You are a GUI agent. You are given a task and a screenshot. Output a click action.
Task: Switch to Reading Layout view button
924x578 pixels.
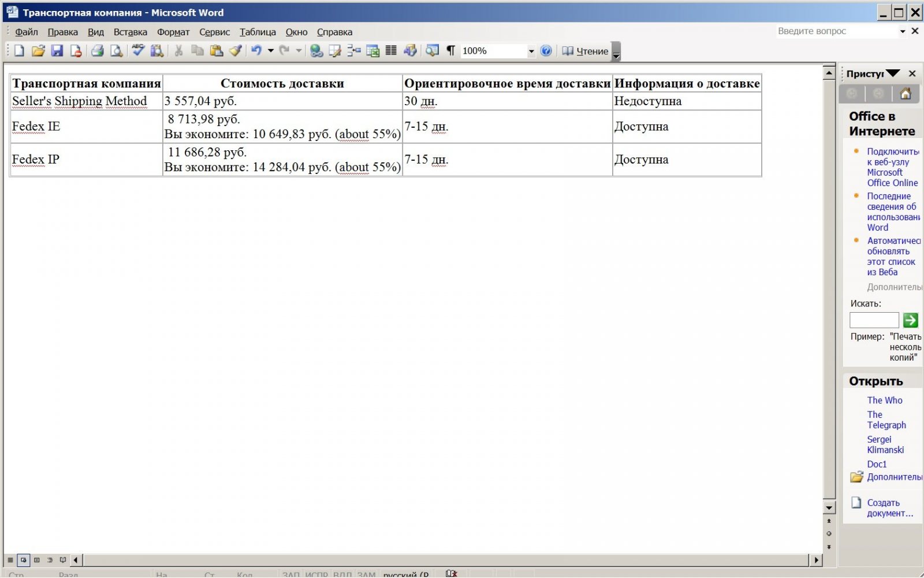63,560
